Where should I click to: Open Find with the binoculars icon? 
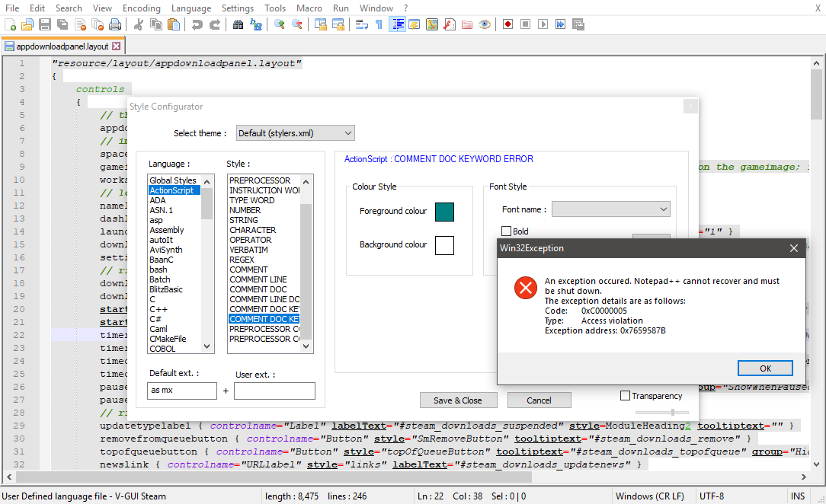[238, 24]
